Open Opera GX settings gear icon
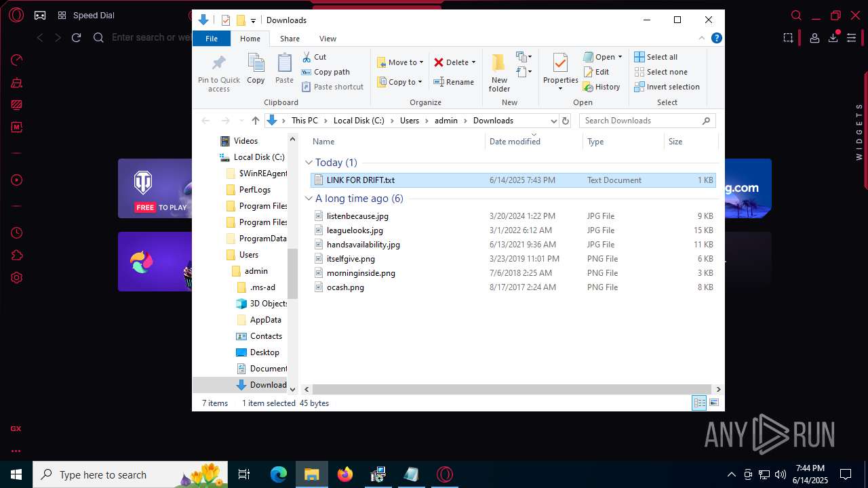The image size is (868, 488). point(16,278)
